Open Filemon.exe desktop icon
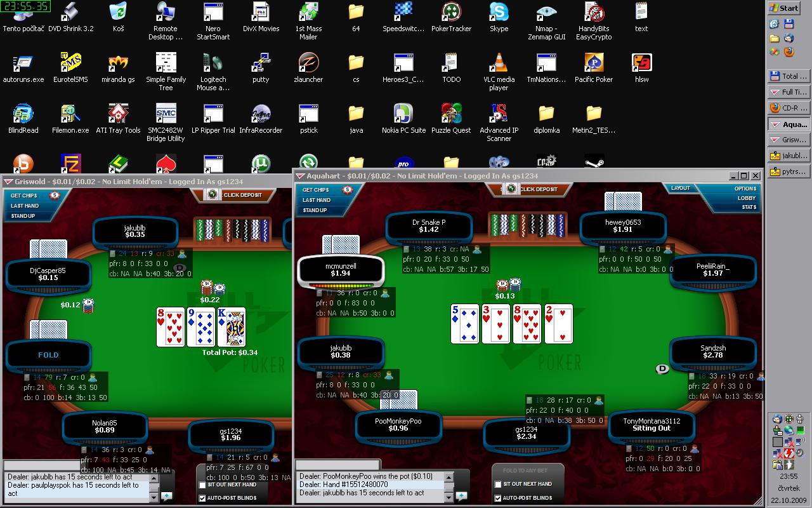This screenshot has width=812, height=508. (71, 119)
